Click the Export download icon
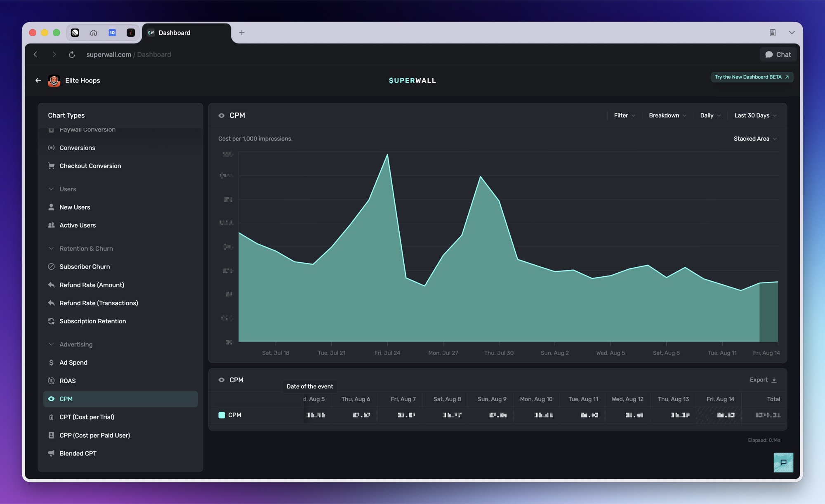The image size is (825, 504). pos(774,380)
